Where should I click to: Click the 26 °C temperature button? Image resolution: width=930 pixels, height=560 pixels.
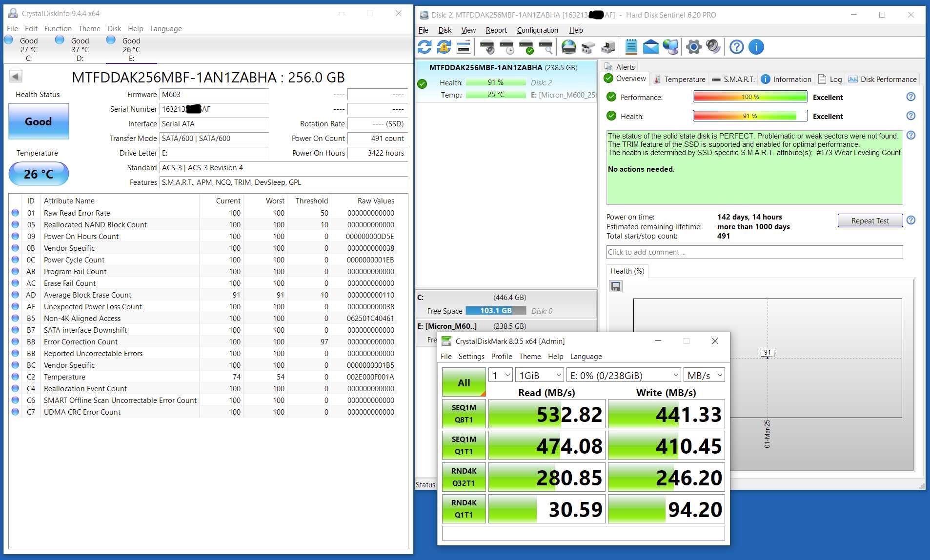tap(39, 174)
